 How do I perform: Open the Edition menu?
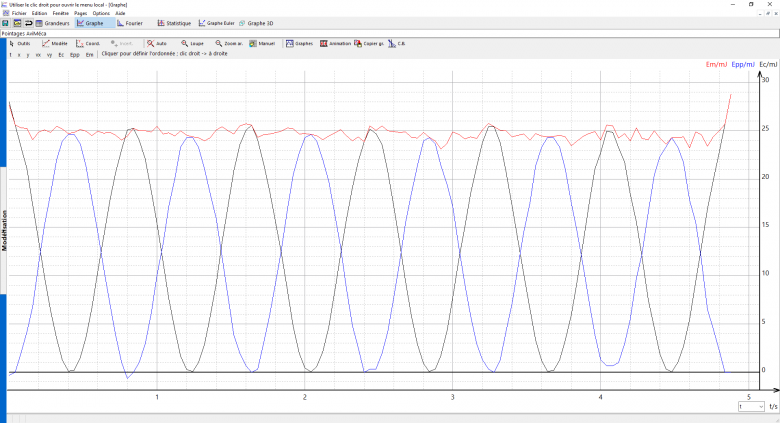[x=39, y=13]
